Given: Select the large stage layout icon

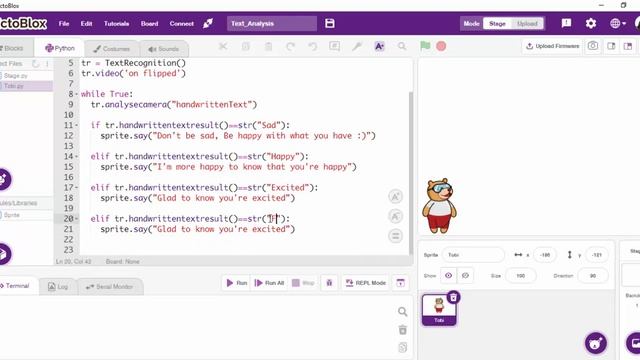Looking at the screenshot, I should point(628,46).
